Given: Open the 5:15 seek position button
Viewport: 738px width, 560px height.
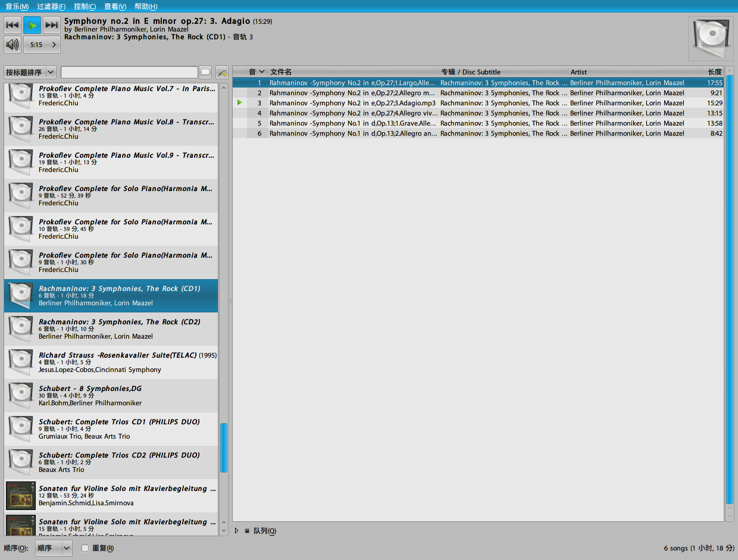Looking at the screenshot, I should click(42, 45).
